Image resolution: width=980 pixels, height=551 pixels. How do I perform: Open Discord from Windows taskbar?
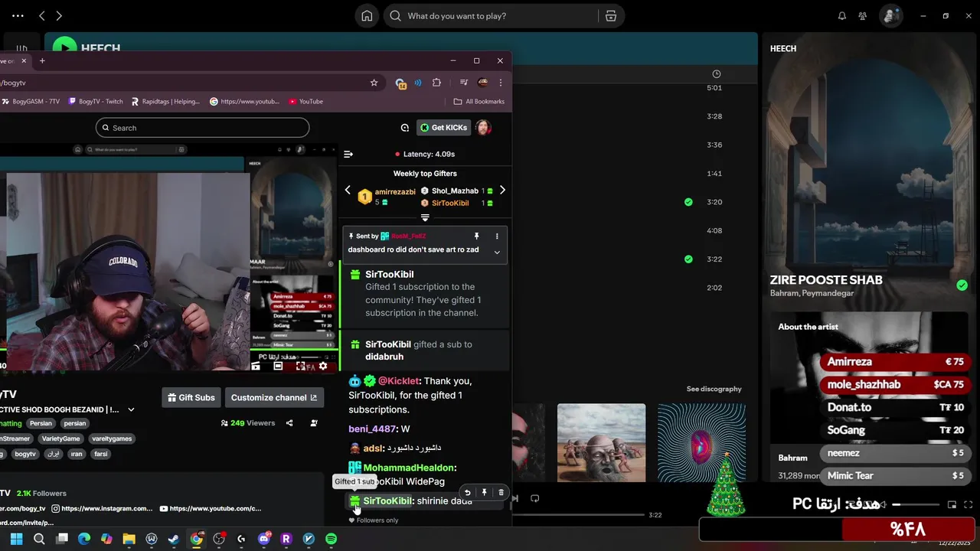(264, 539)
